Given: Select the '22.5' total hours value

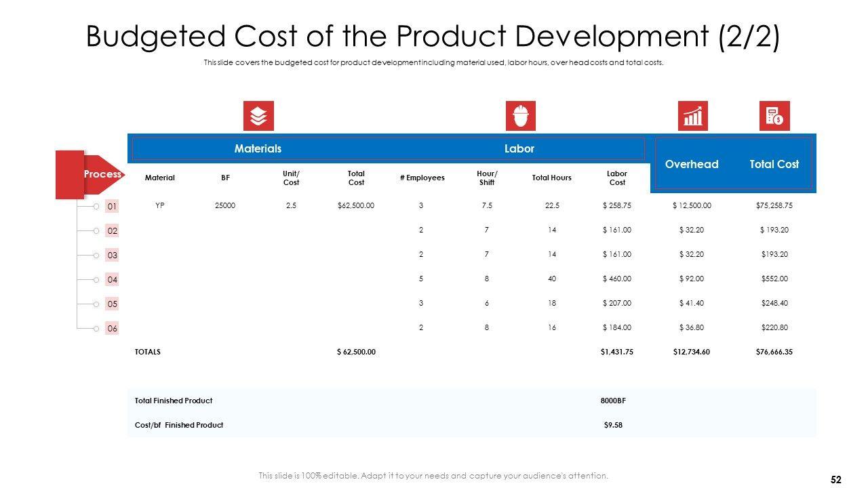Looking at the screenshot, I should coord(552,205).
